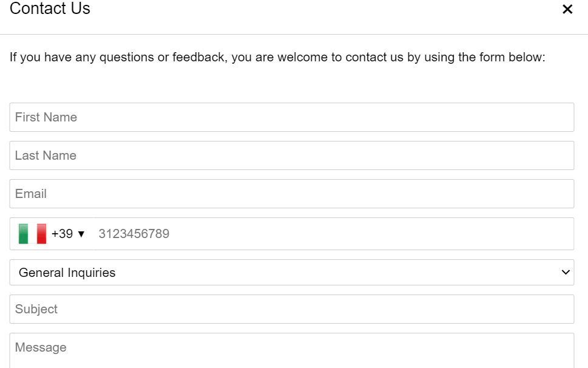Focus the Last Name field
Viewport: 588px width, 368px height.
(292, 155)
